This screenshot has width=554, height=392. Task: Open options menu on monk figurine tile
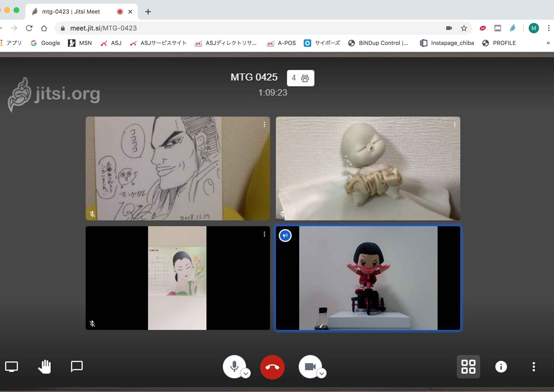[x=455, y=125]
